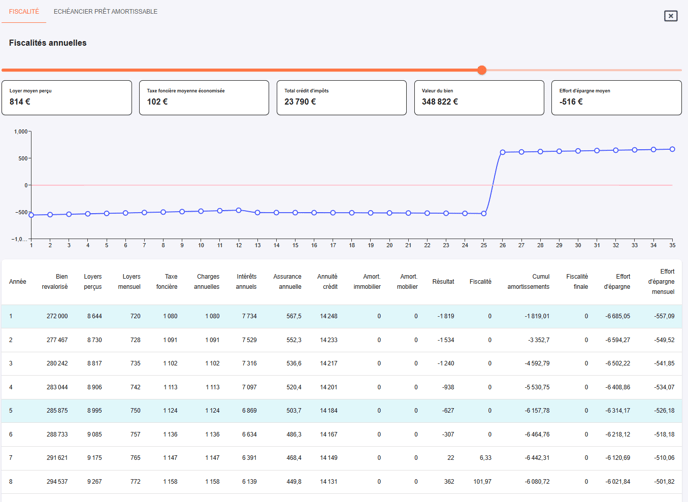
Task: Click the chart data point at year 26
Action: tap(503, 153)
